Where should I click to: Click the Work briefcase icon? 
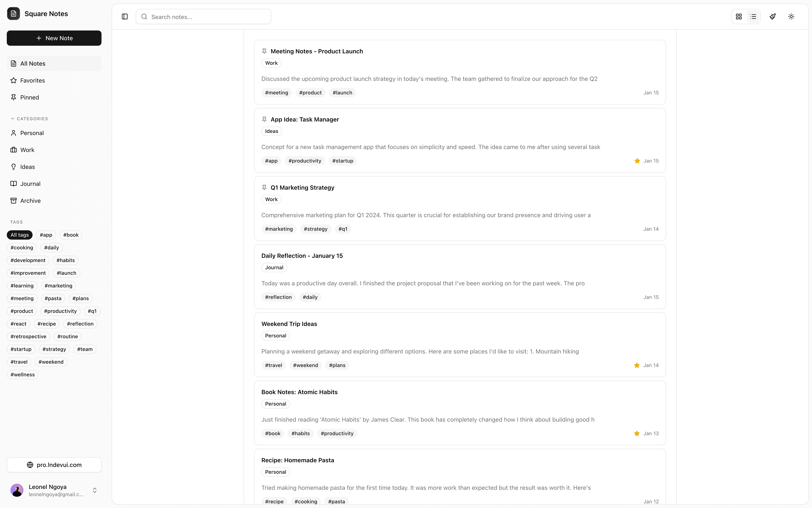coord(13,150)
